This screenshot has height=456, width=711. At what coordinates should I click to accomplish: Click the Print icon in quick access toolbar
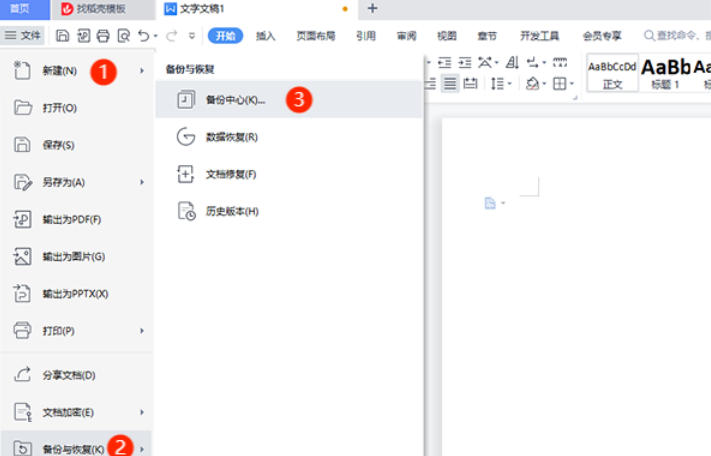pyautogui.click(x=103, y=36)
